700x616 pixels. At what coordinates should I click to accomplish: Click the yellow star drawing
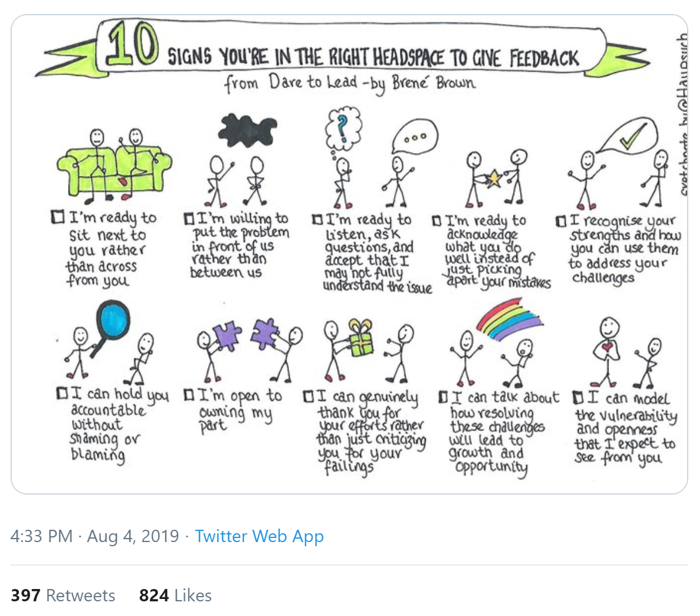(494, 178)
